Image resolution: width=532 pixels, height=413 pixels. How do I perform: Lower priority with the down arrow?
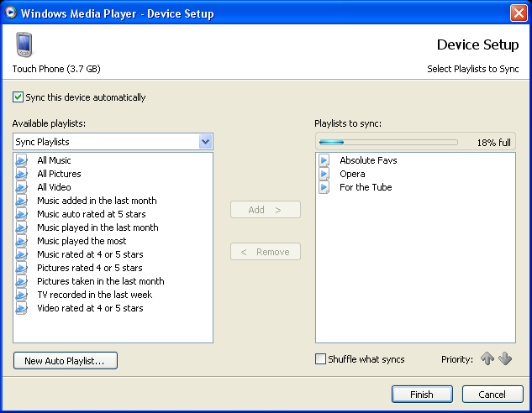pos(505,358)
